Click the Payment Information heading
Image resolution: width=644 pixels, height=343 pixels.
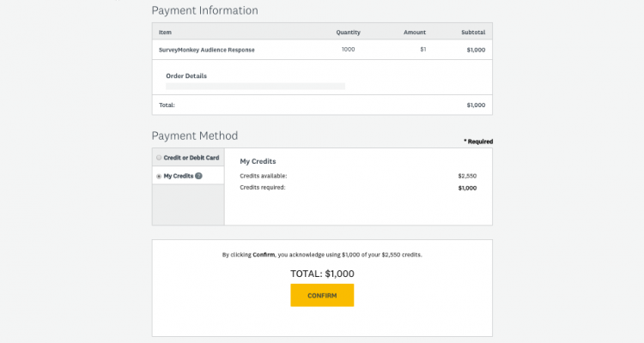(x=204, y=10)
